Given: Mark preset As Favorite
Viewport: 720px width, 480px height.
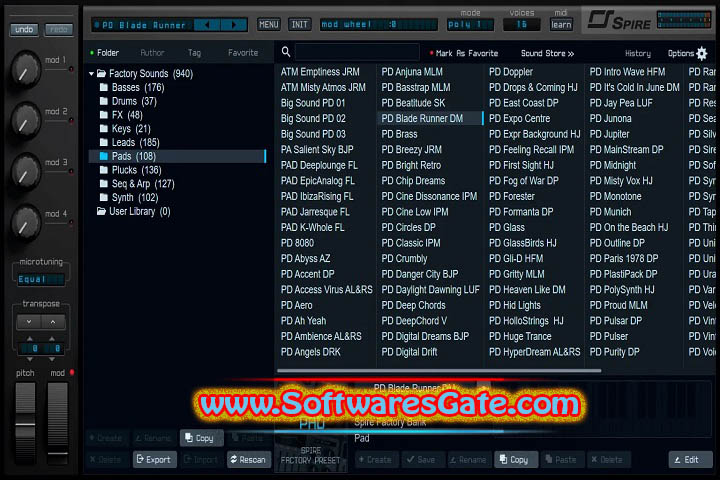Looking at the screenshot, I should tap(464, 53).
